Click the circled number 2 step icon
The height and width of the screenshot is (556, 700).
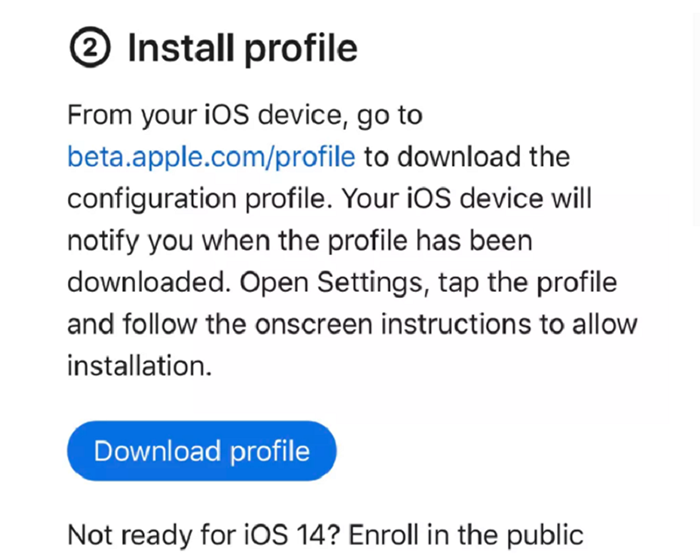[90, 48]
